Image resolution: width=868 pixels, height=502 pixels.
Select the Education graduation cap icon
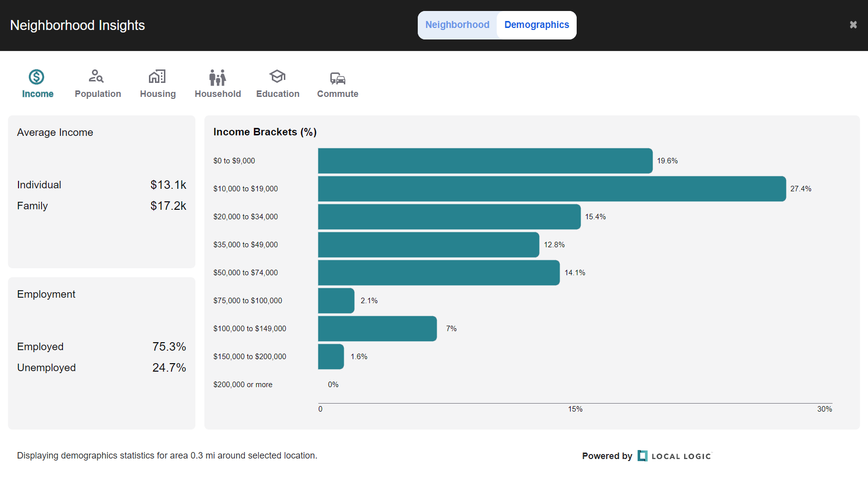[277, 76]
